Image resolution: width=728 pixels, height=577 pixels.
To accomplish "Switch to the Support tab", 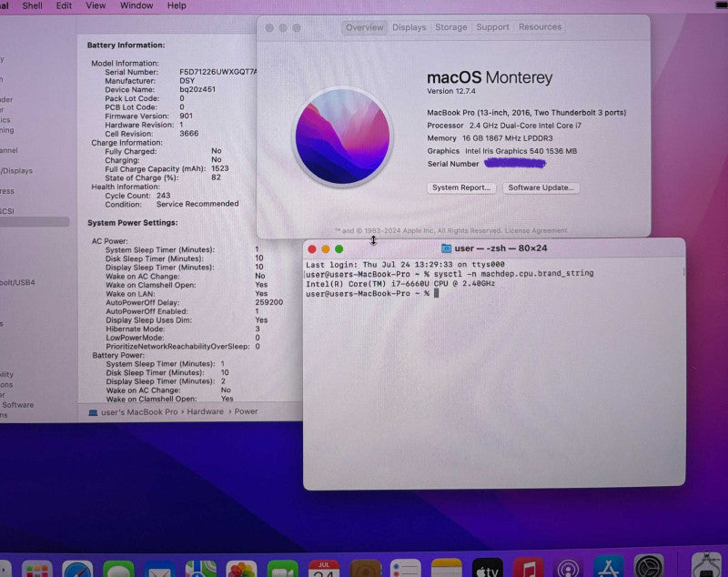I will [492, 27].
